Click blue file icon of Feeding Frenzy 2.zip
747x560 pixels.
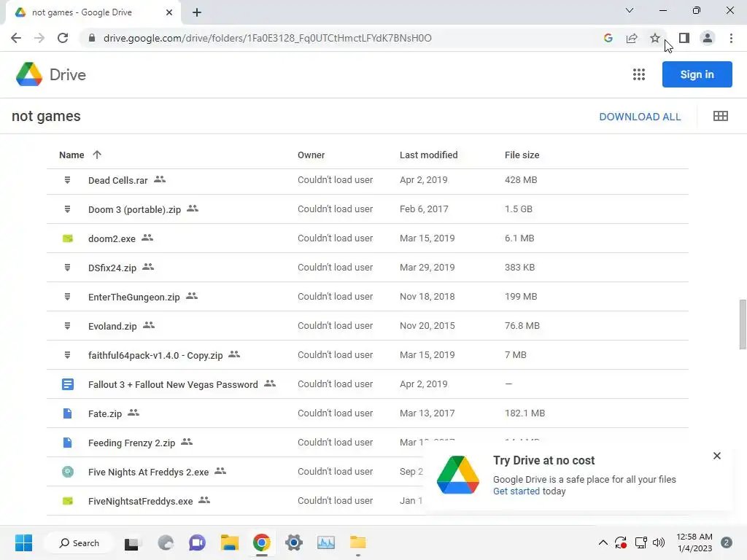pyautogui.click(x=68, y=443)
